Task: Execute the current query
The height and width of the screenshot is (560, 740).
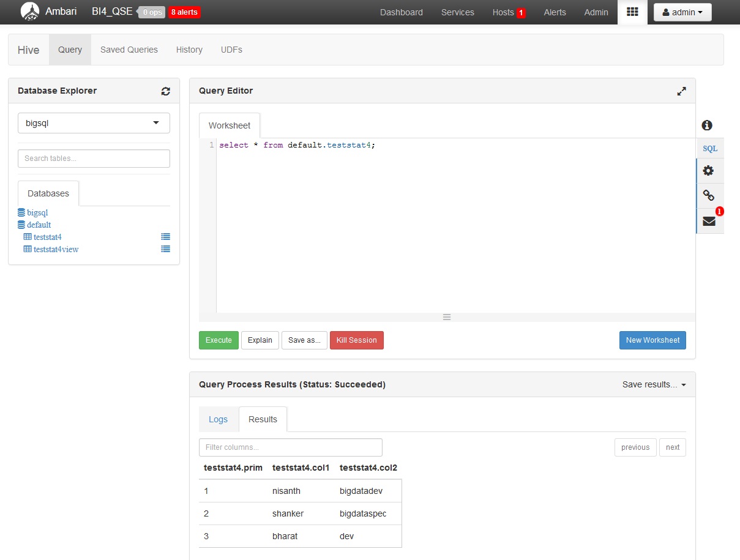Action: coord(219,340)
